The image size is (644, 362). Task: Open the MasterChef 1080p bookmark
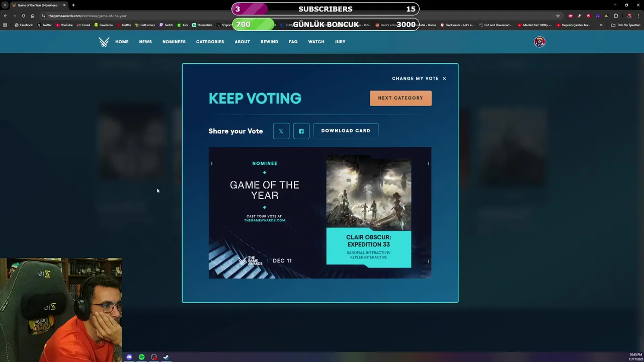(x=535, y=25)
